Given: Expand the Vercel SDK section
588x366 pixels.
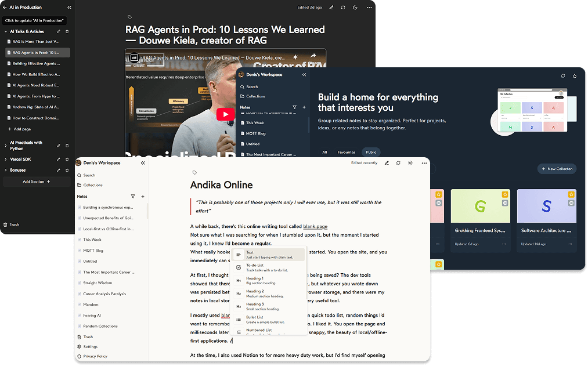Looking at the screenshot, I should pyautogui.click(x=6, y=160).
